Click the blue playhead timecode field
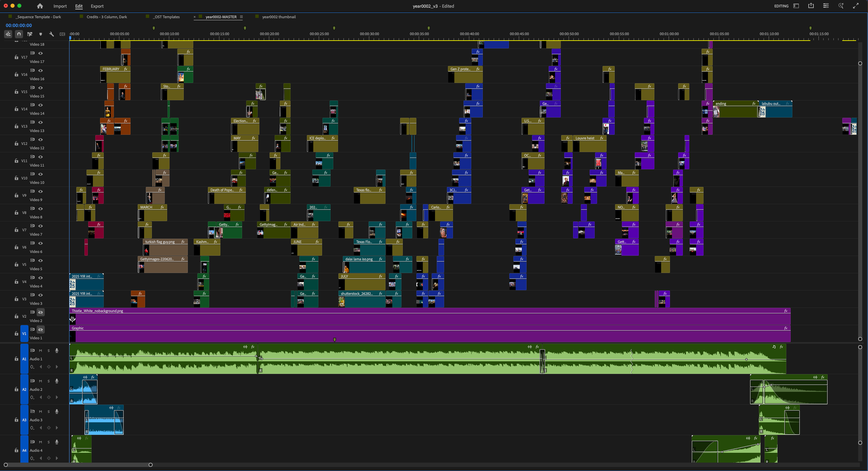This screenshot has width=868, height=471. [19, 25]
